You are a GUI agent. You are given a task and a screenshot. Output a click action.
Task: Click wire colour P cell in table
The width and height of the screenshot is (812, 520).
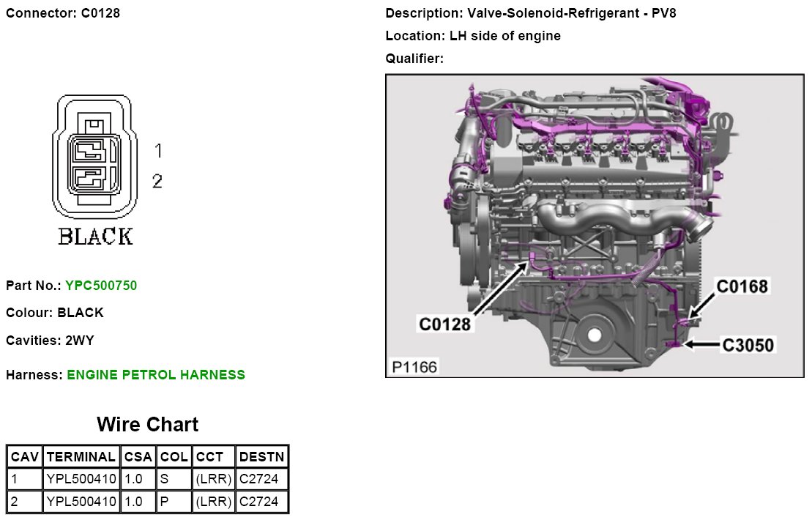[174, 502]
